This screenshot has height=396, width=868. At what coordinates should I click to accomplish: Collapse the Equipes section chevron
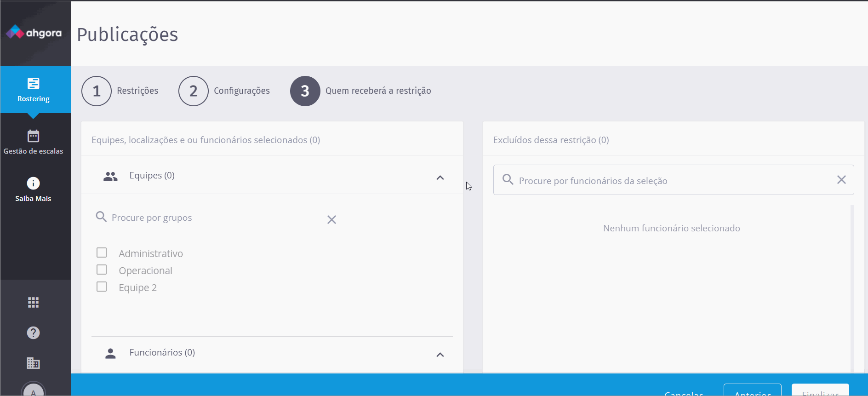pos(440,178)
